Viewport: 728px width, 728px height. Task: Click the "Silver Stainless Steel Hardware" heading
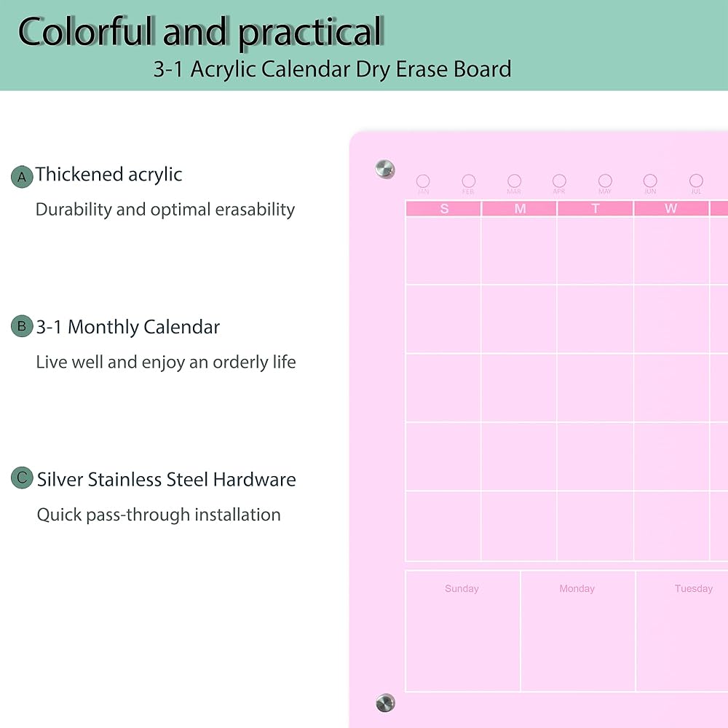click(167, 480)
